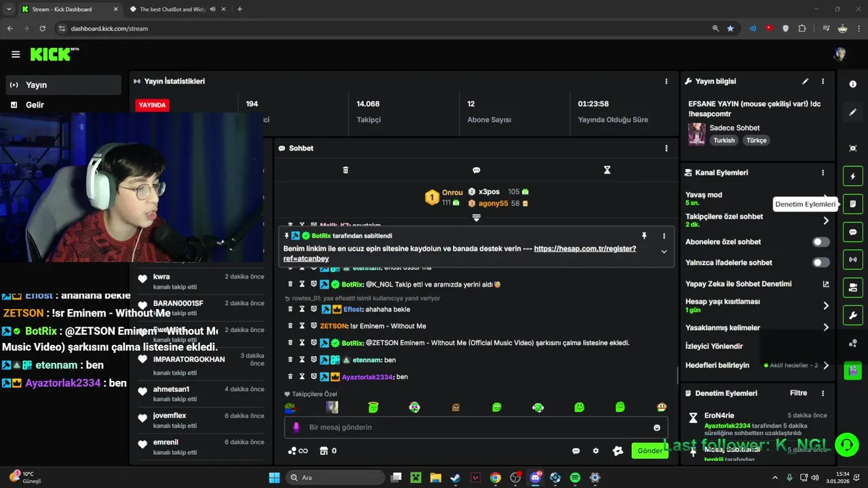The width and height of the screenshot is (868, 488).
Task: Click the browser address bar URL
Action: click(109, 28)
